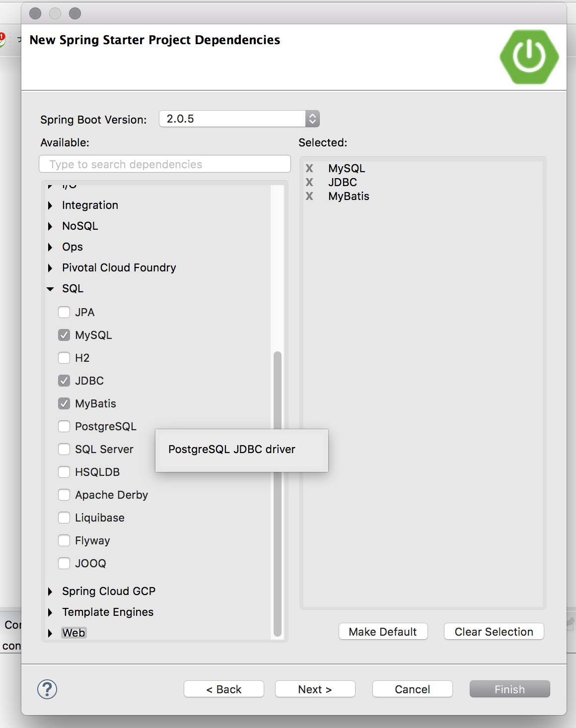Check the PostgreSQL dependency checkbox
The height and width of the screenshot is (728, 576).
coord(64,426)
